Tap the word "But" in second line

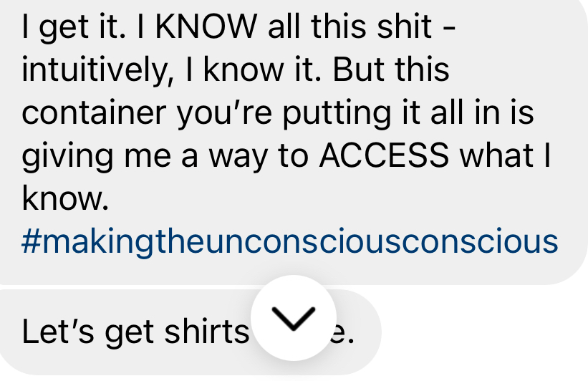(x=359, y=69)
